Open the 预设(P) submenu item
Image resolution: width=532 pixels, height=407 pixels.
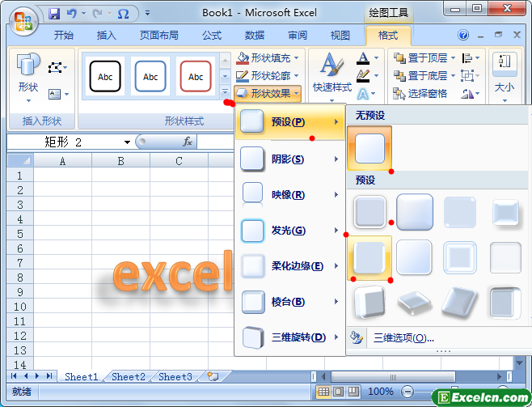tap(290, 122)
